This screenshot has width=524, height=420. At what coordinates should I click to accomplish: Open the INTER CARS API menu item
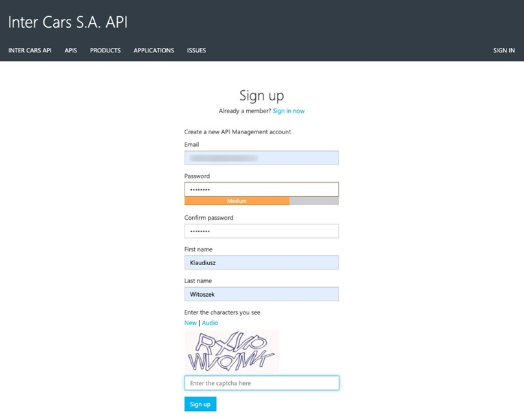[x=30, y=51]
